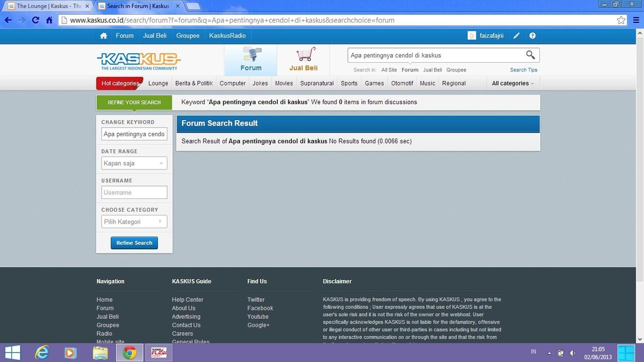Open KaskusRadio in the top navigation
This screenshot has height=362, width=644.
[x=227, y=36]
